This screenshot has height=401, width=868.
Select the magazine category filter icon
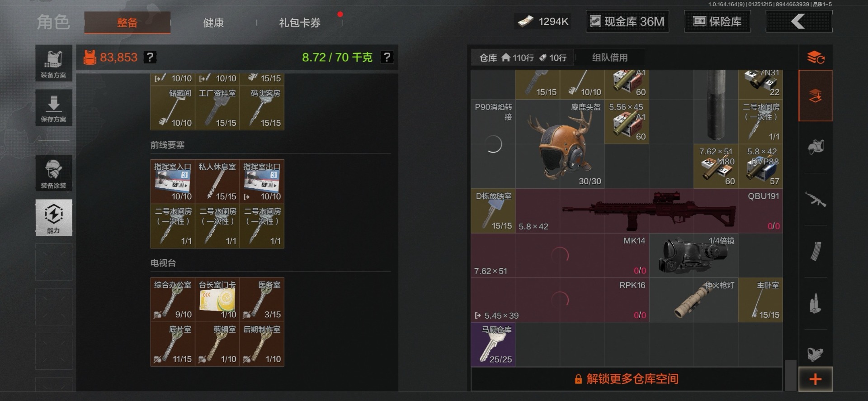point(816,252)
